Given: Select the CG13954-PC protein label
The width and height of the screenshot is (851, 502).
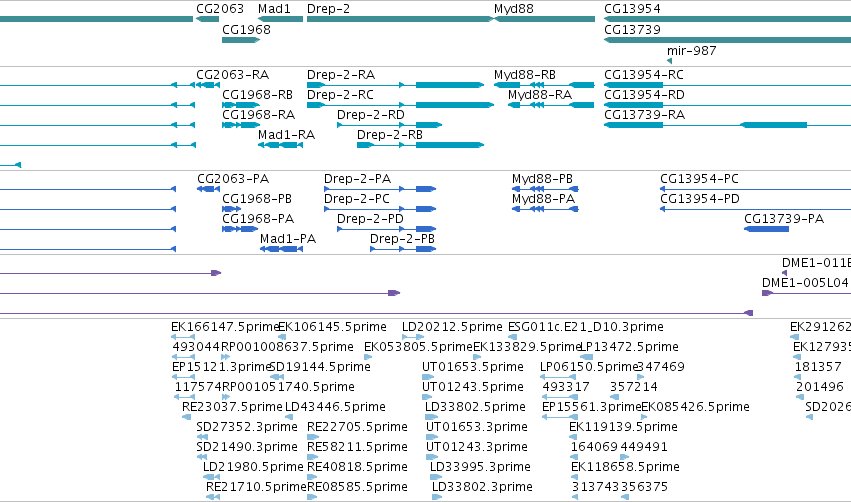Looking at the screenshot, I should [x=699, y=179].
